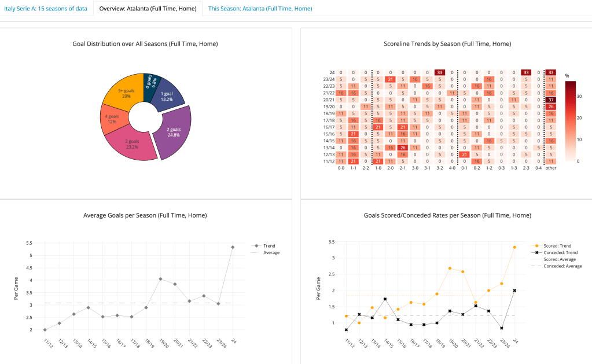Toggle the Scored: Trend legend entry

coord(557,245)
